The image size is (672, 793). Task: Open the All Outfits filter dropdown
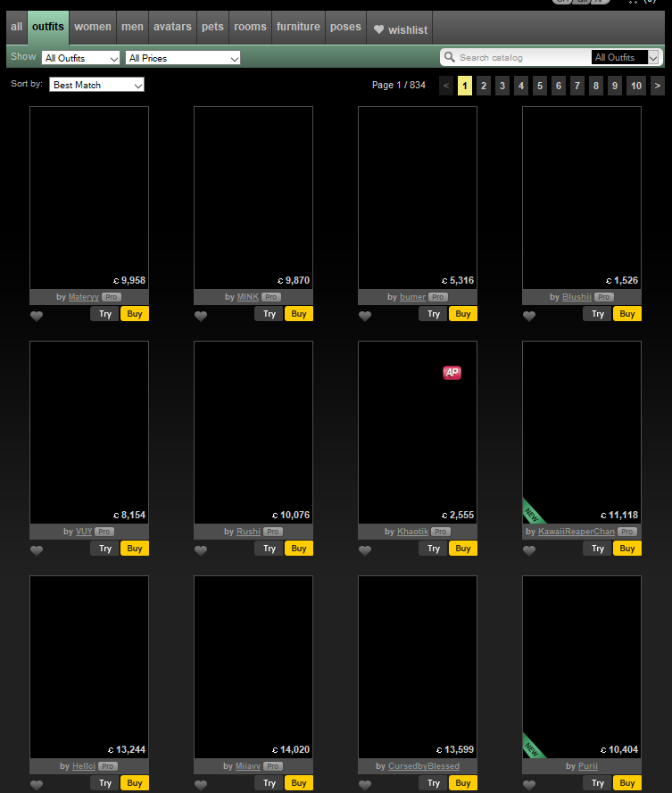[80, 58]
